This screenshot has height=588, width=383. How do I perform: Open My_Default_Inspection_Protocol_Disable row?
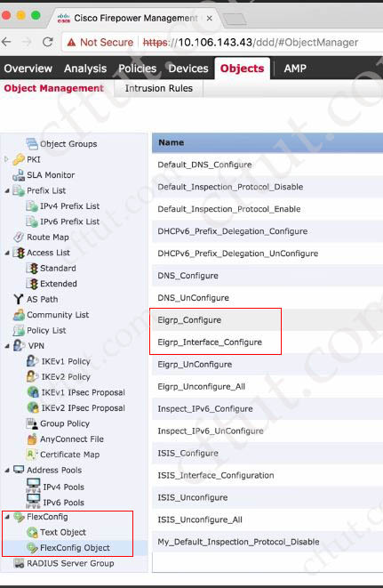coord(267,542)
